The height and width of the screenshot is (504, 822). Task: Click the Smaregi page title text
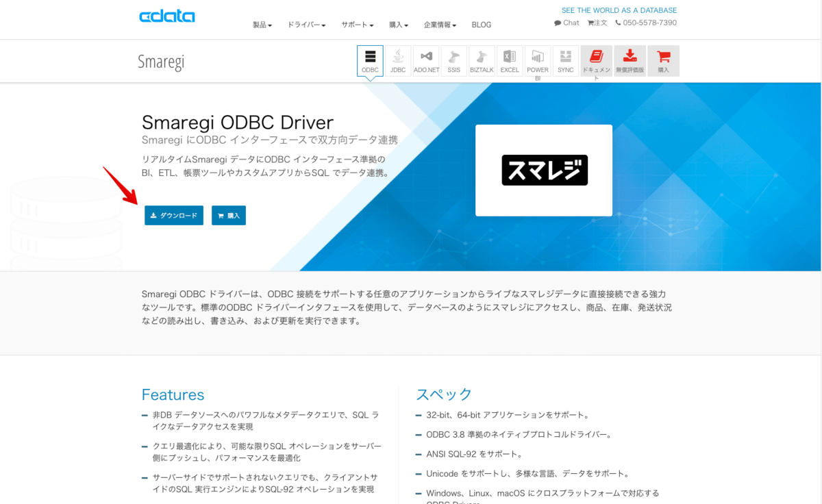click(161, 62)
